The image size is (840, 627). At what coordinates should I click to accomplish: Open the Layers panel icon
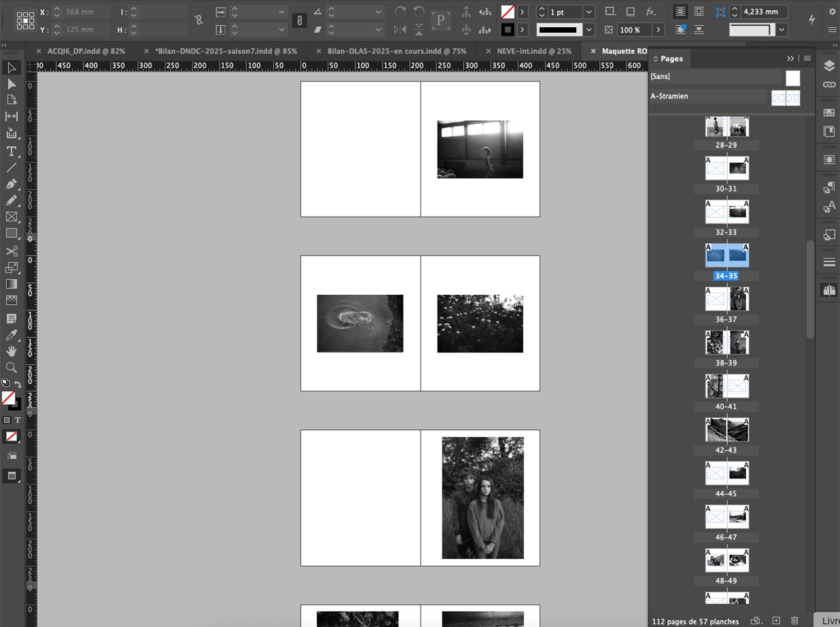tap(829, 66)
